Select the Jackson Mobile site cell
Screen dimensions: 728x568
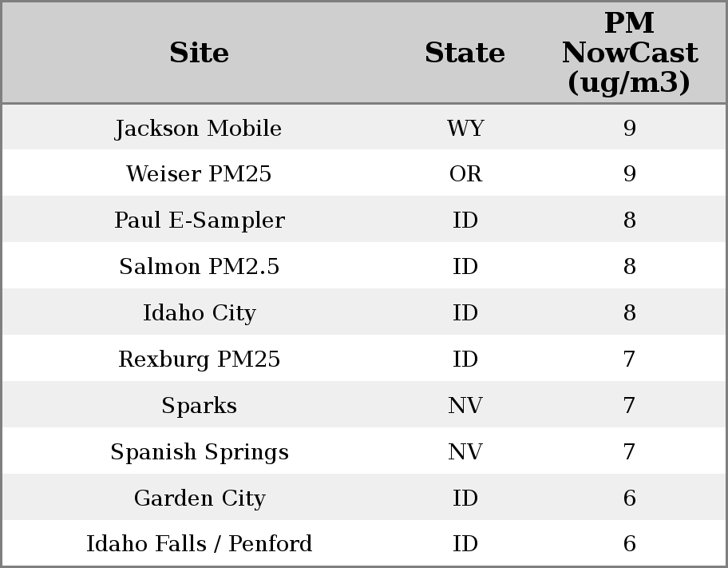point(199,129)
